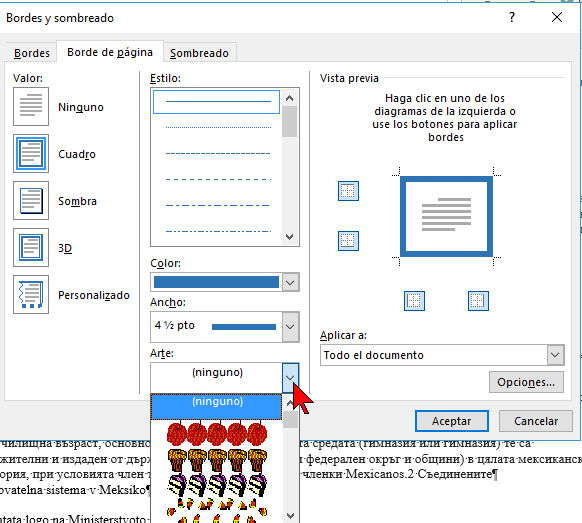Toggle the top border in preview

pos(348,191)
